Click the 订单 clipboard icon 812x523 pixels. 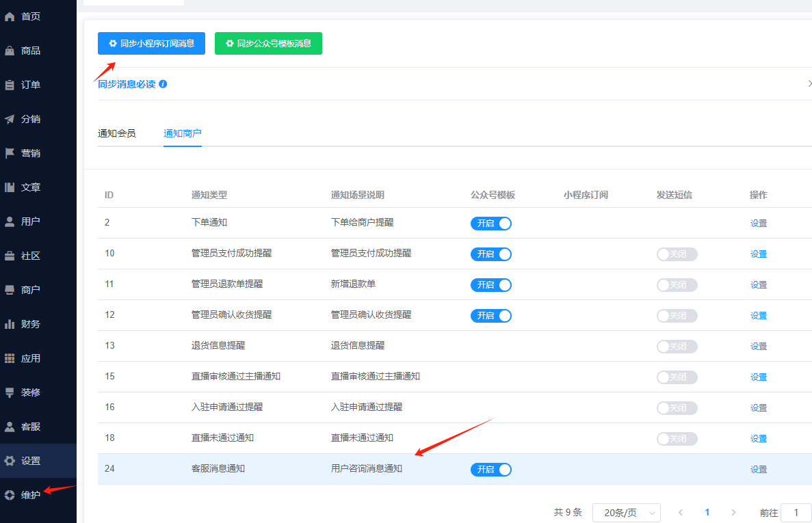pos(10,85)
